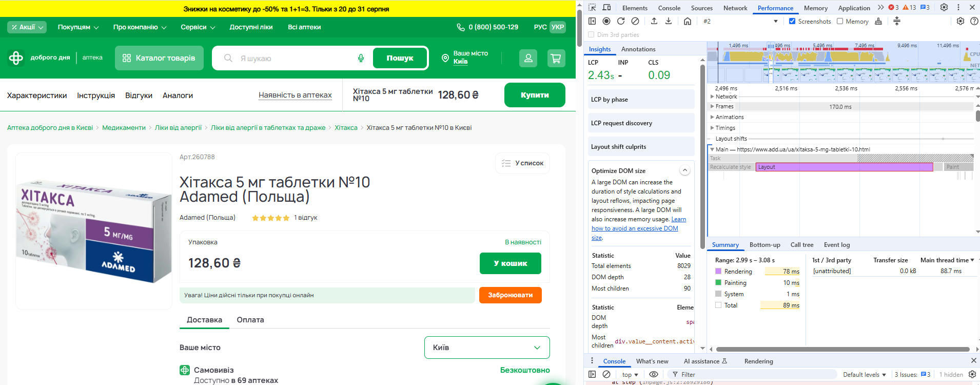The width and height of the screenshot is (980, 385).
Task: Save the performance profile (download icon)
Action: pyautogui.click(x=669, y=21)
